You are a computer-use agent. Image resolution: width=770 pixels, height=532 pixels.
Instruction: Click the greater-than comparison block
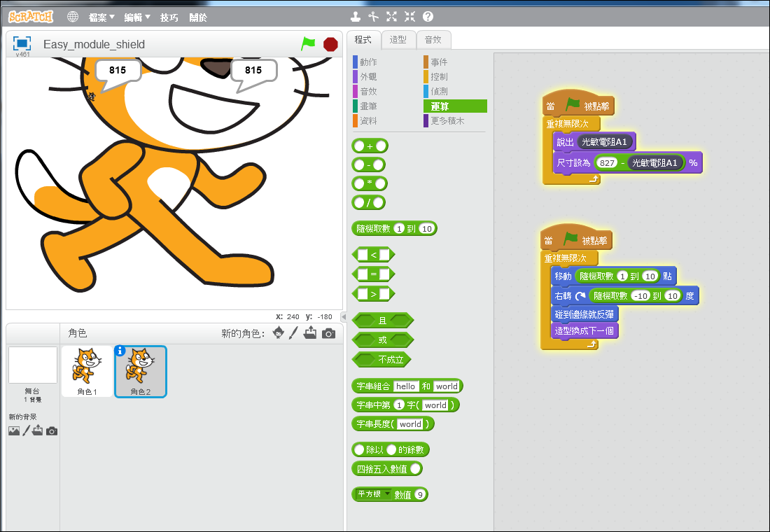click(x=373, y=294)
